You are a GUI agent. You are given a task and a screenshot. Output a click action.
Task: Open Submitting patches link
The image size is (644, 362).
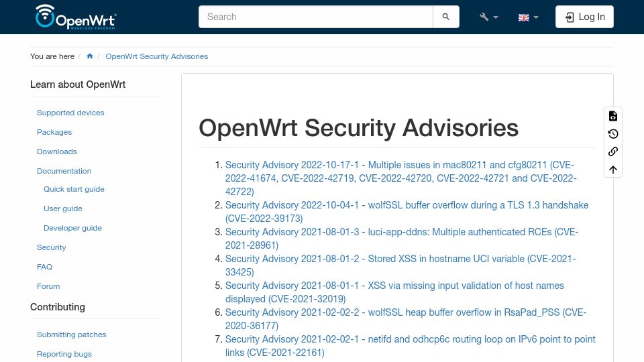(x=72, y=335)
